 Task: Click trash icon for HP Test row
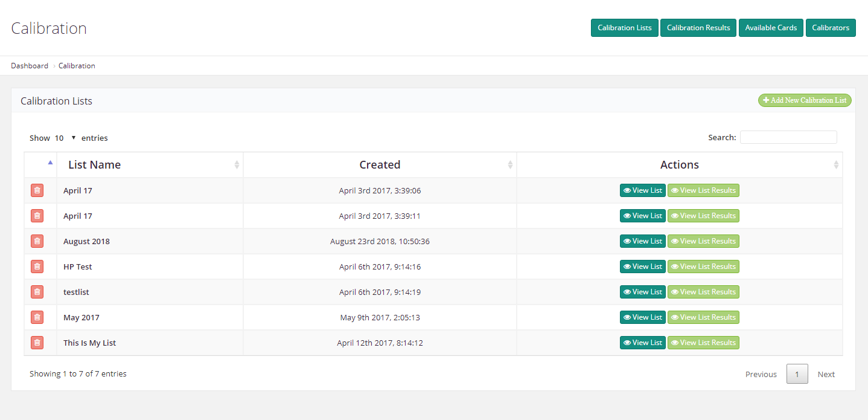coord(37,267)
